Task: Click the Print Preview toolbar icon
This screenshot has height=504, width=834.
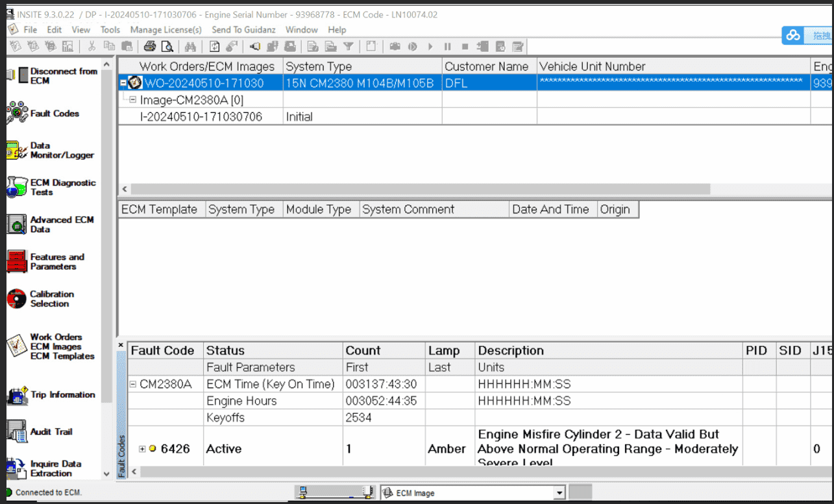Action: (x=167, y=47)
